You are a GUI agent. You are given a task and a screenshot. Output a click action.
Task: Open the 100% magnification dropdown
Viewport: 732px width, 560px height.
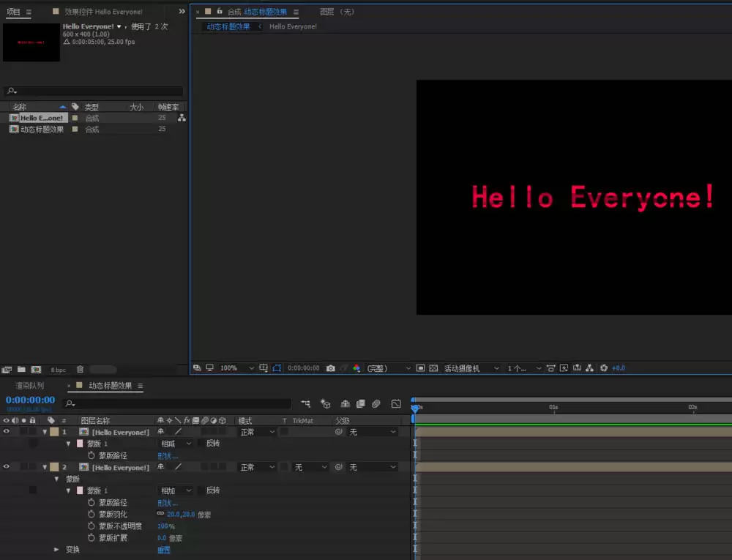pyautogui.click(x=237, y=368)
